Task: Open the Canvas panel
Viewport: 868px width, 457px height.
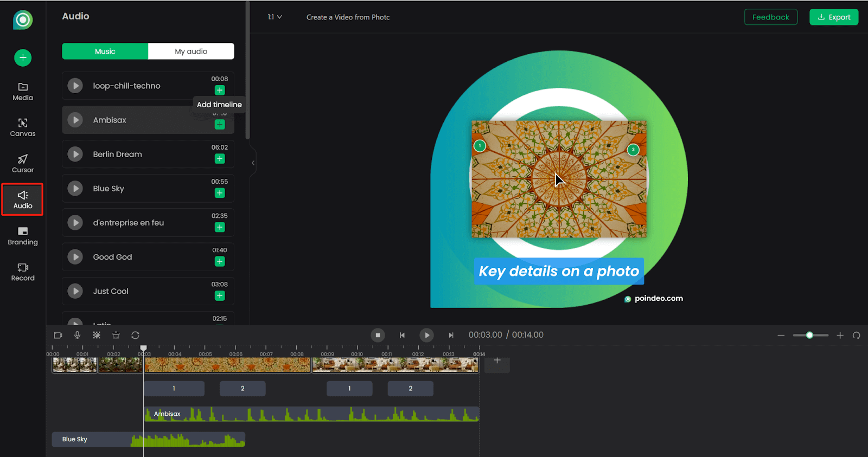Action: [x=23, y=127]
